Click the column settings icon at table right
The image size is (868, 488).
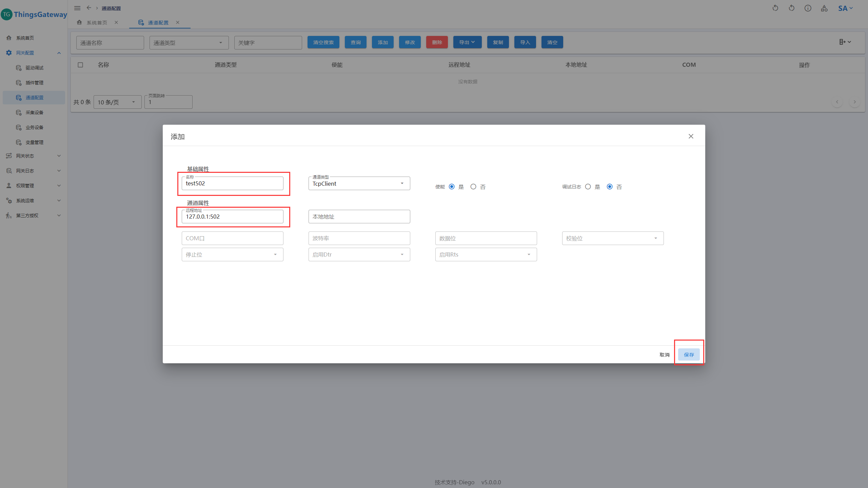845,42
